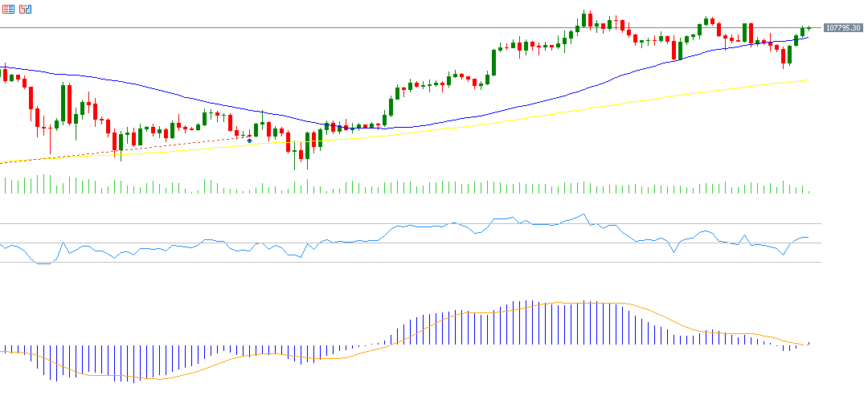Select the red dashed trade line
The image size is (868, 408).
coord(121,150)
